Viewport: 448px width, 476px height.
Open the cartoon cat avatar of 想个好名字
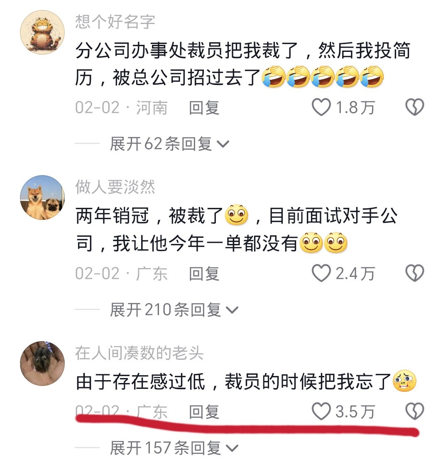click(x=42, y=32)
